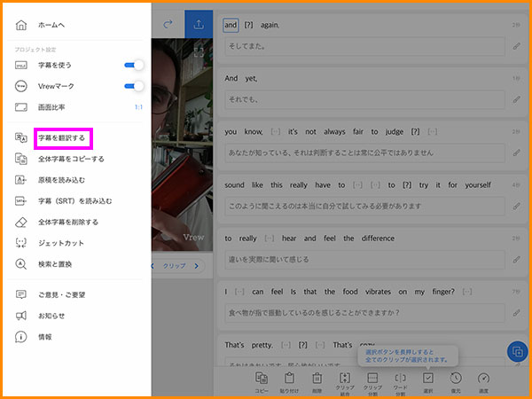Click the 食べ物が指で振動 translation field
Screen dimensions: 532x399
tap(364, 312)
